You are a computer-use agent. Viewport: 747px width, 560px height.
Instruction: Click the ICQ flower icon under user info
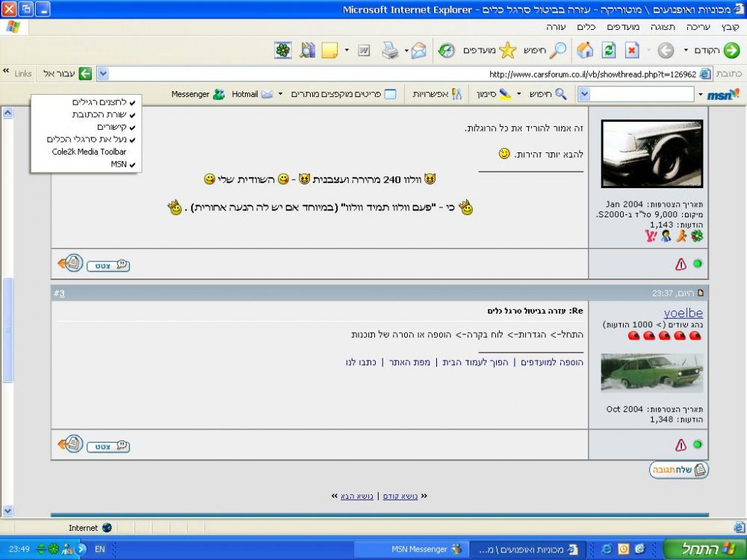coord(697,236)
